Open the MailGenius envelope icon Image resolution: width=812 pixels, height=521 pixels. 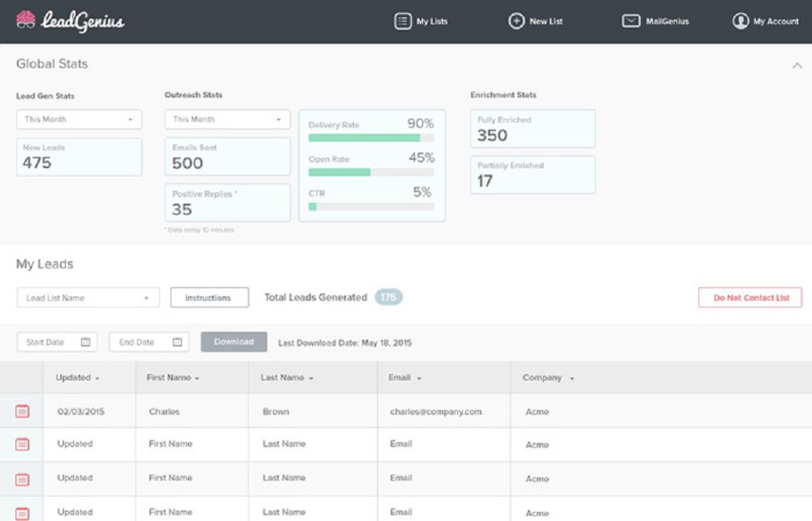pos(631,21)
